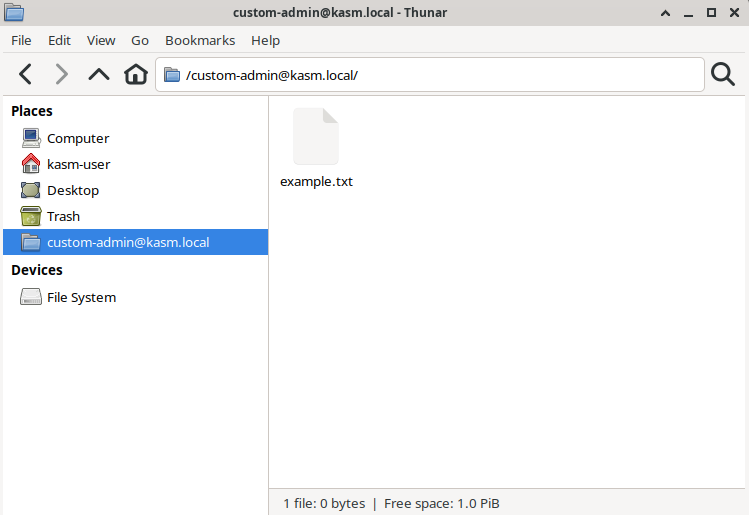The width and height of the screenshot is (749, 515).
Task: Go up to parent folder arrow
Action: click(98, 74)
